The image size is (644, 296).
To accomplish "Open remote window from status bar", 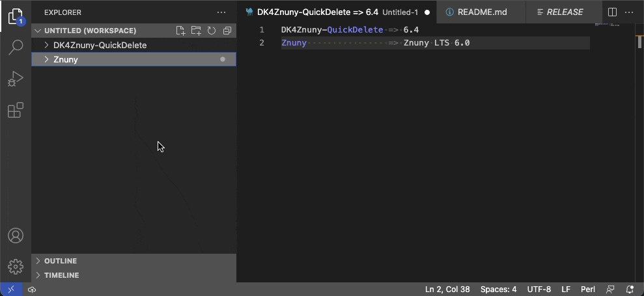I will 11,289.
